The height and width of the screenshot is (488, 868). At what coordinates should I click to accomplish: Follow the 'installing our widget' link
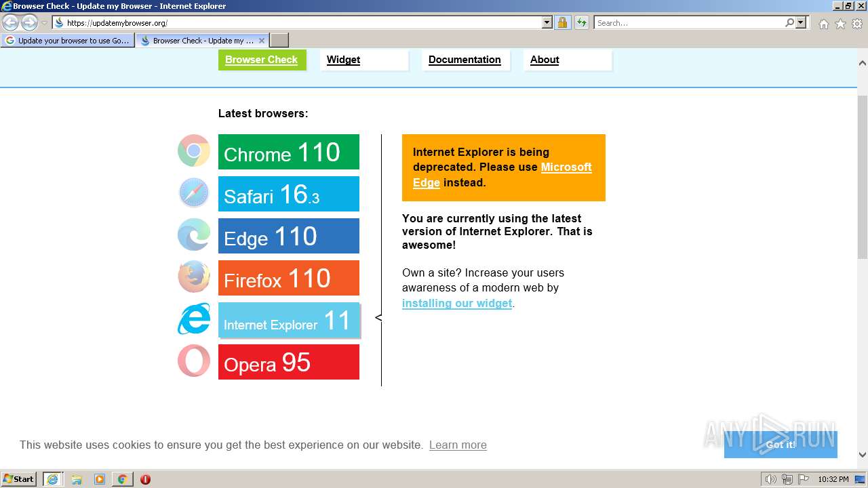pos(457,303)
